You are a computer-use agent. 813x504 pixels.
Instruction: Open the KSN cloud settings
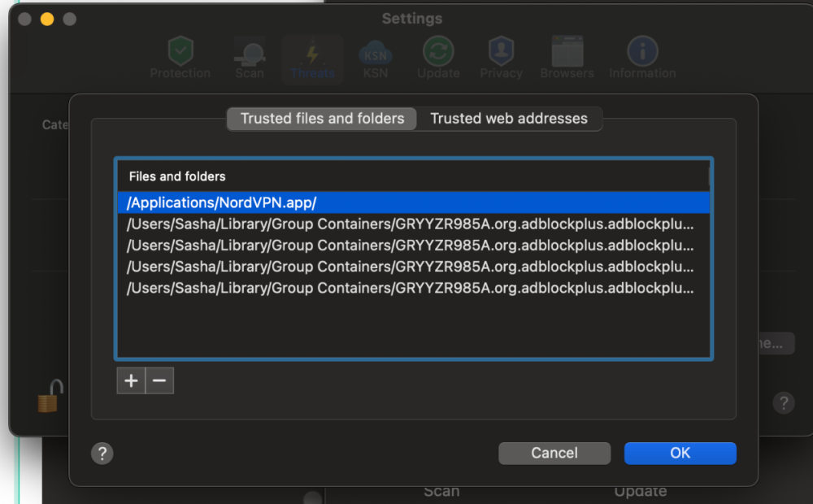point(376,58)
